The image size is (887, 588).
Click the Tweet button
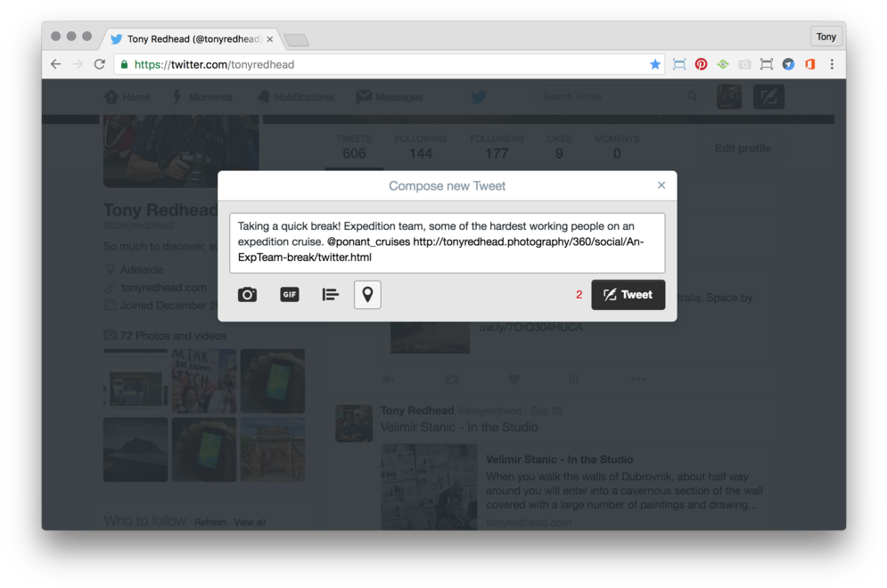pyautogui.click(x=628, y=295)
